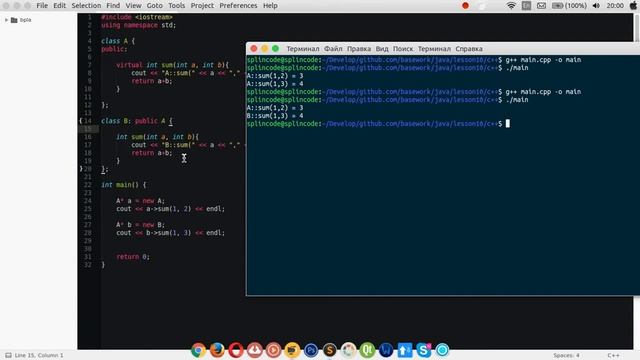Screen dimensions: 640x360
Task: Click the dark blue W dock icon
Action: point(386,350)
